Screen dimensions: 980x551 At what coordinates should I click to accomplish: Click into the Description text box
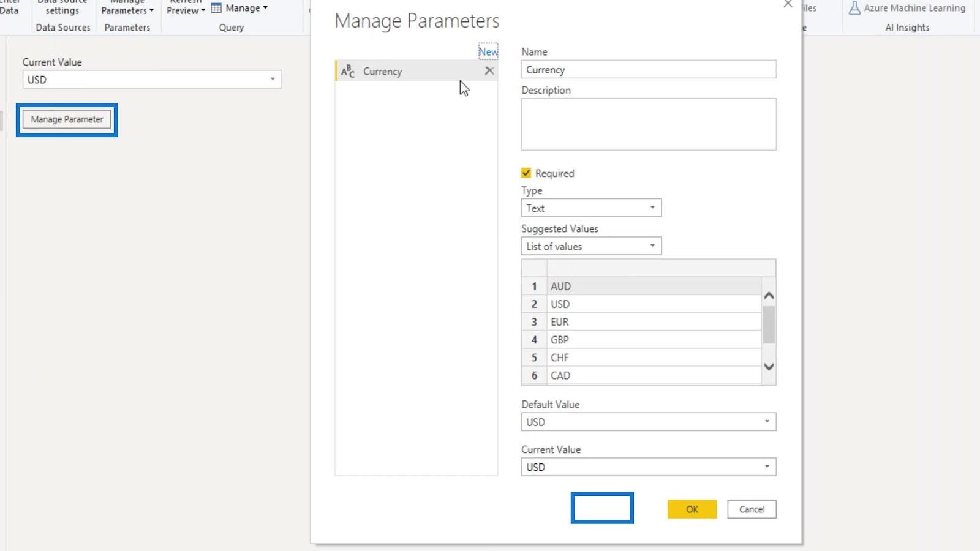coord(649,124)
